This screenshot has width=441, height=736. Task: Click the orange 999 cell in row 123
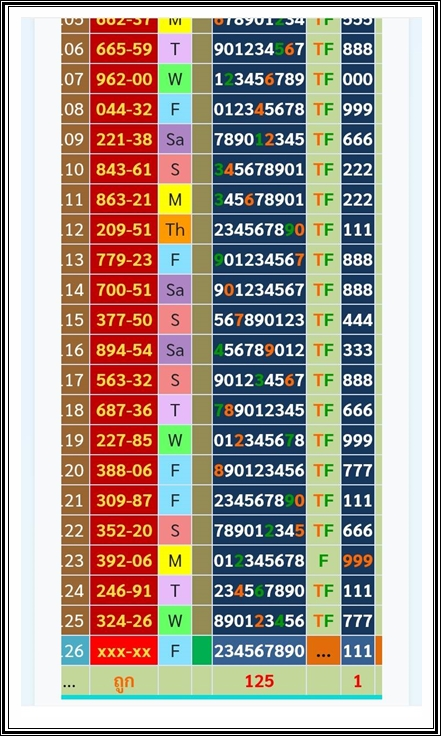coord(357,560)
